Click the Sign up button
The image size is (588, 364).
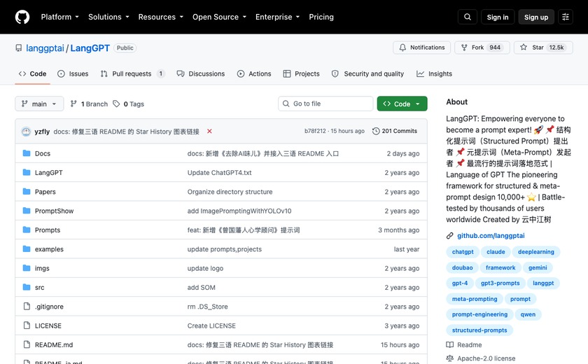(536, 17)
